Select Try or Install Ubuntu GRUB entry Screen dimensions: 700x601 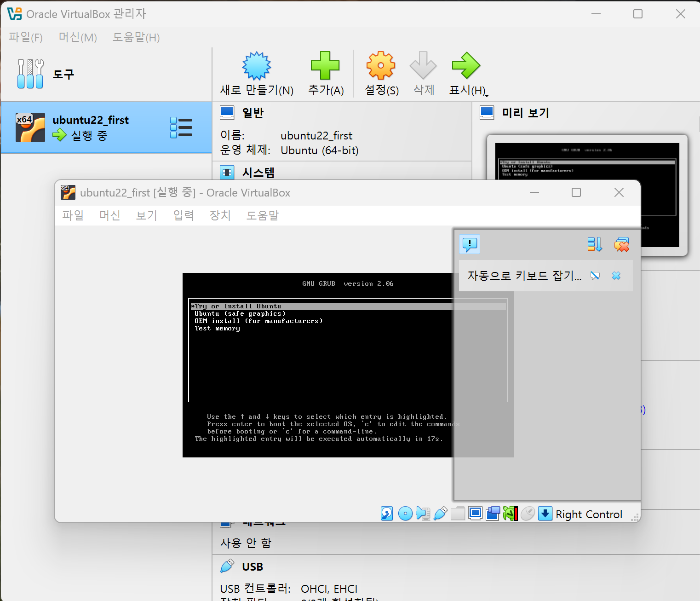click(348, 306)
